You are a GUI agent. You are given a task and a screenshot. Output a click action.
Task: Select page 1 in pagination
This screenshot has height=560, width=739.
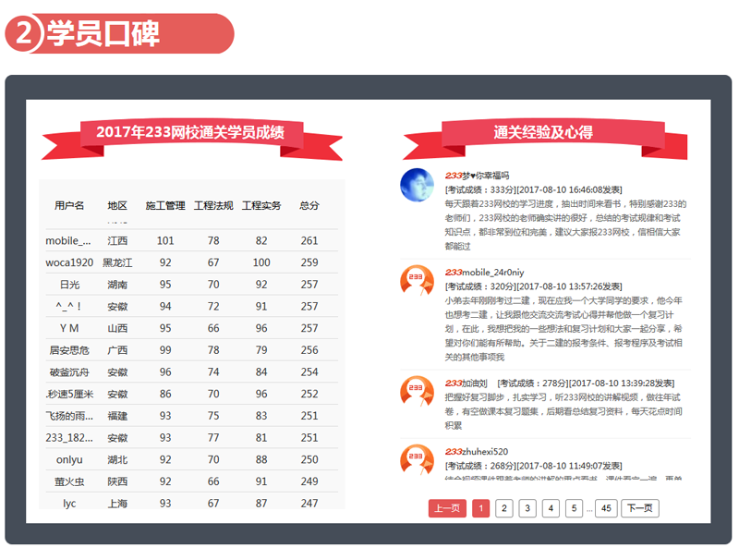coord(480,508)
